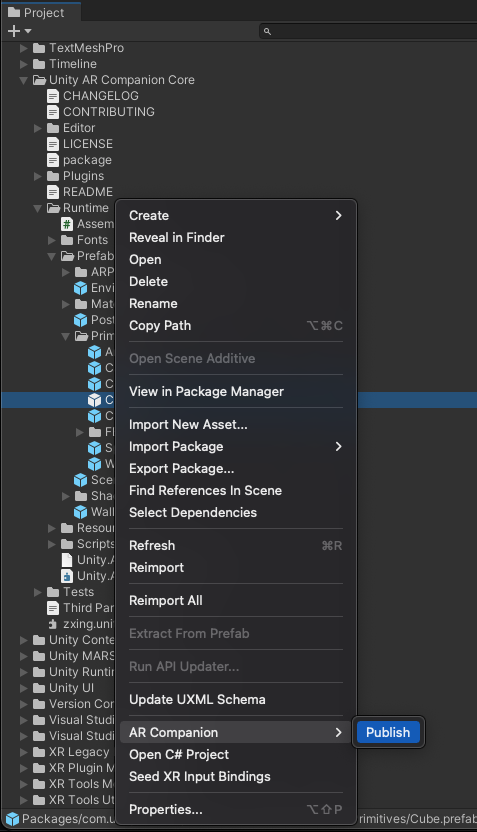The width and height of the screenshot is (477, 832).
Task: Open the Create submenu
Action: pyautogui.click(x=236, y=215)
